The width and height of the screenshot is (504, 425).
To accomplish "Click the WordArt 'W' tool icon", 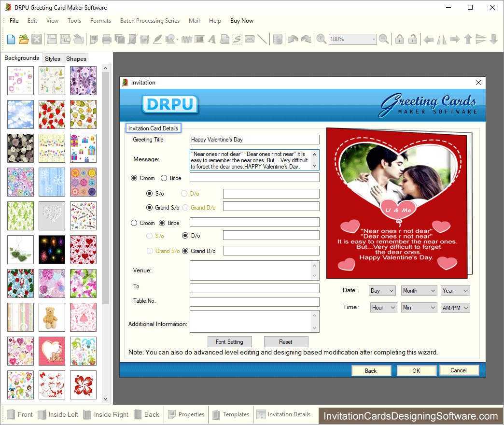I will (186, 39).
